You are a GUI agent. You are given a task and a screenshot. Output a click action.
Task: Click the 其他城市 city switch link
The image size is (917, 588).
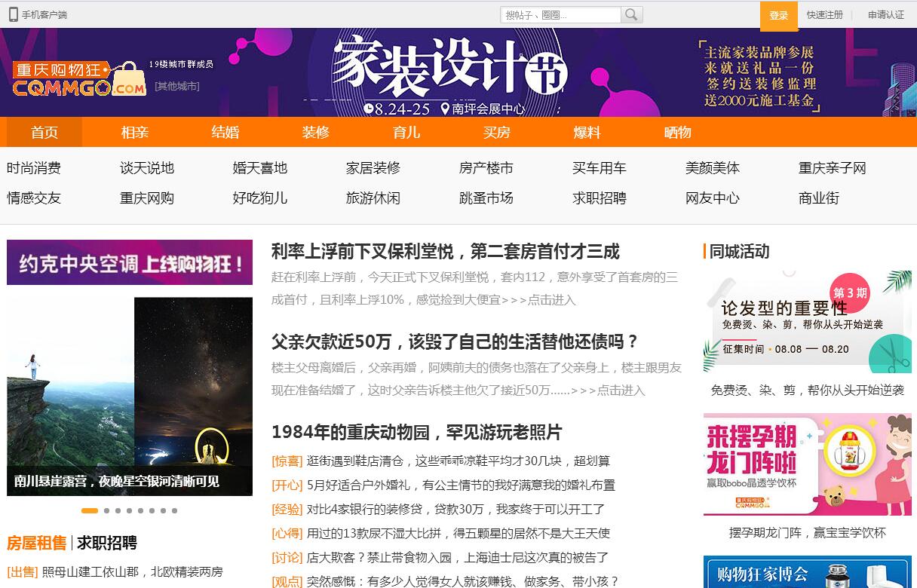coord(177,86)
